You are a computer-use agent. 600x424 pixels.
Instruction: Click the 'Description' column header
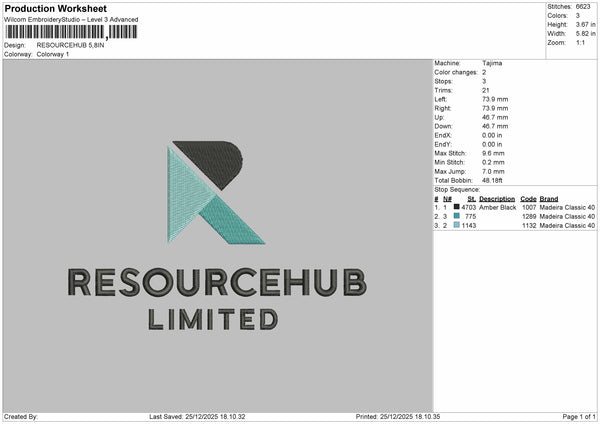click(497, 199)
